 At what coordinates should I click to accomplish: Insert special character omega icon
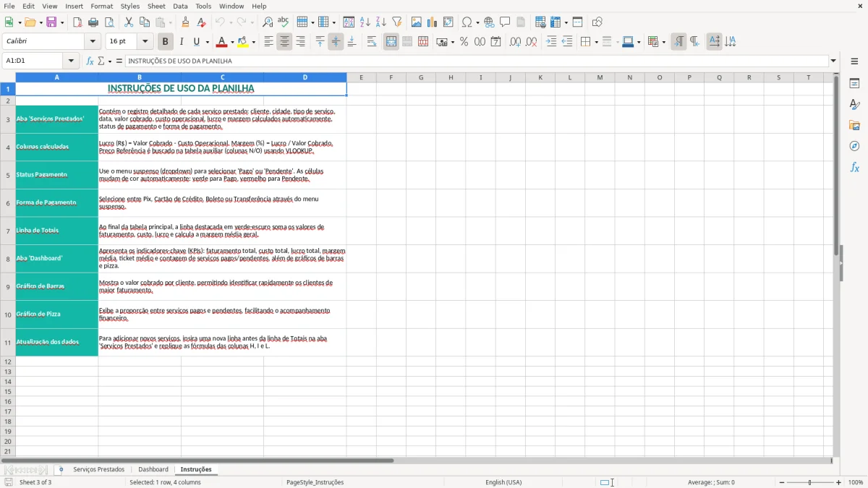click(467, 22)
